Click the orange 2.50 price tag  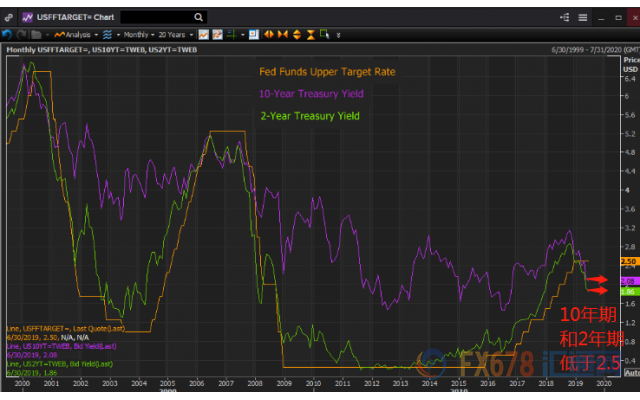628,261
